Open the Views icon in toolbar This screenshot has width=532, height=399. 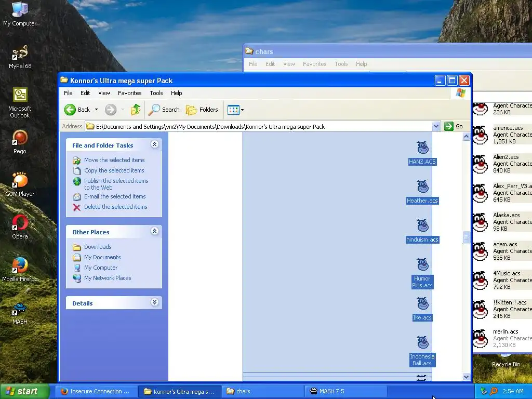pos(233,110)
